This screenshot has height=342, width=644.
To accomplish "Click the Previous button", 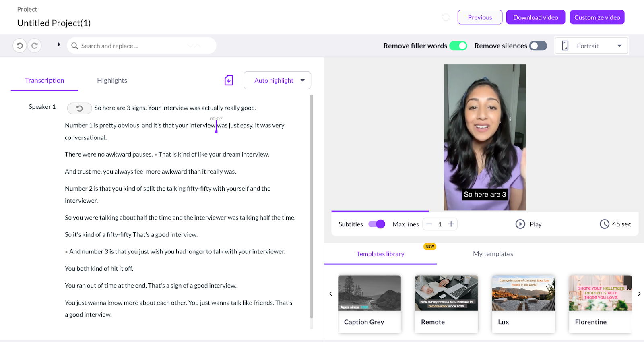I will (480, 17).
